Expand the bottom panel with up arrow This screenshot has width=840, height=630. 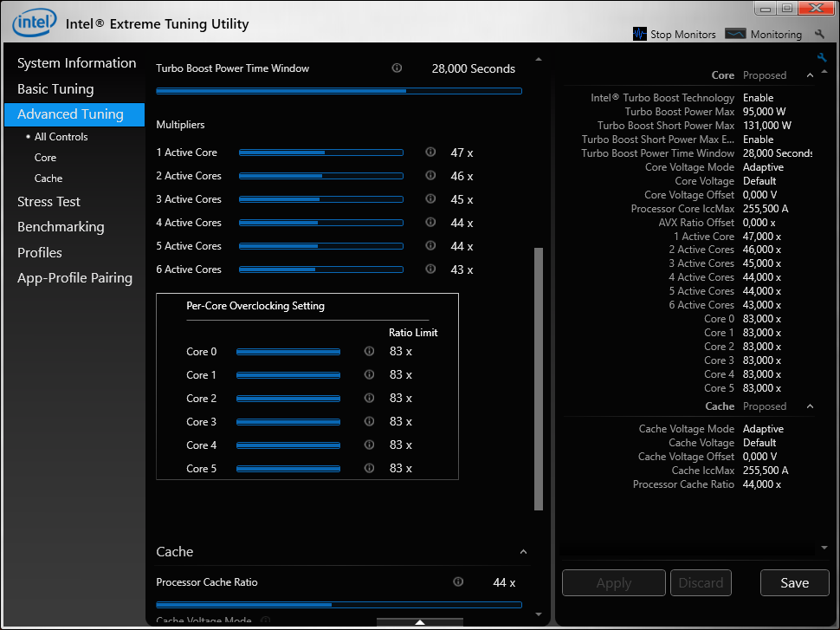[x=420, y=622]
